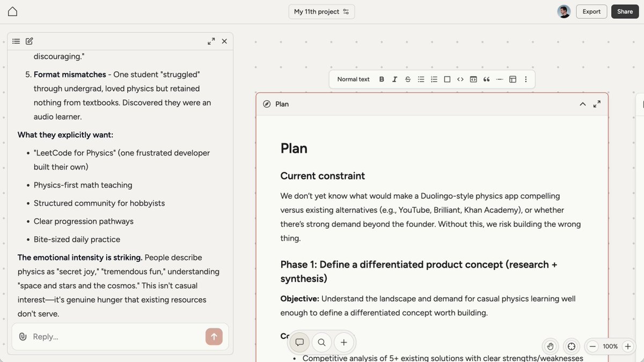Click the Export button

(x=591, y=11)
